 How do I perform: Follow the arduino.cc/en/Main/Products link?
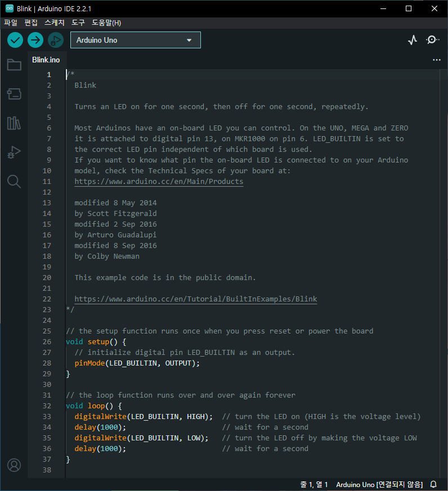pyautogui.click(x=159, y=182)
